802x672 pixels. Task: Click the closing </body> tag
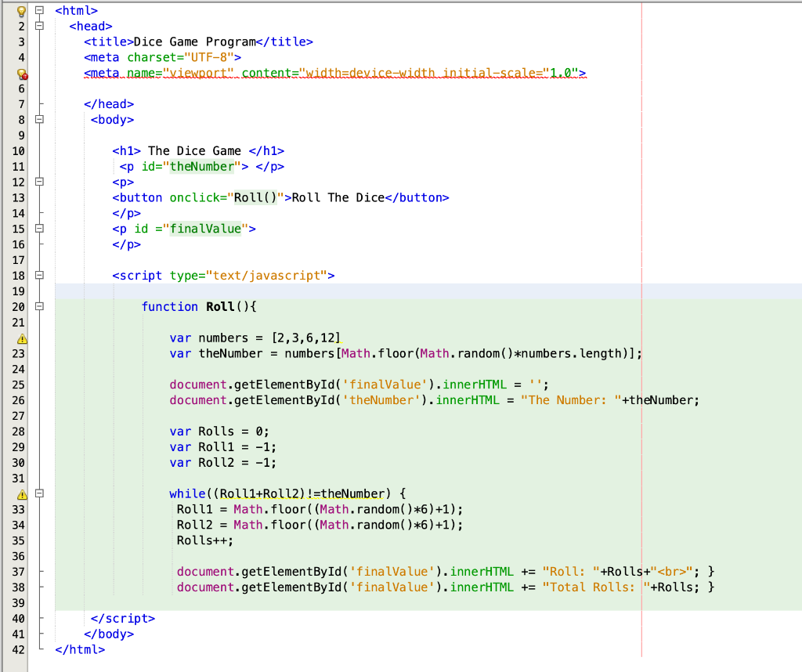(x=109, y=634)
